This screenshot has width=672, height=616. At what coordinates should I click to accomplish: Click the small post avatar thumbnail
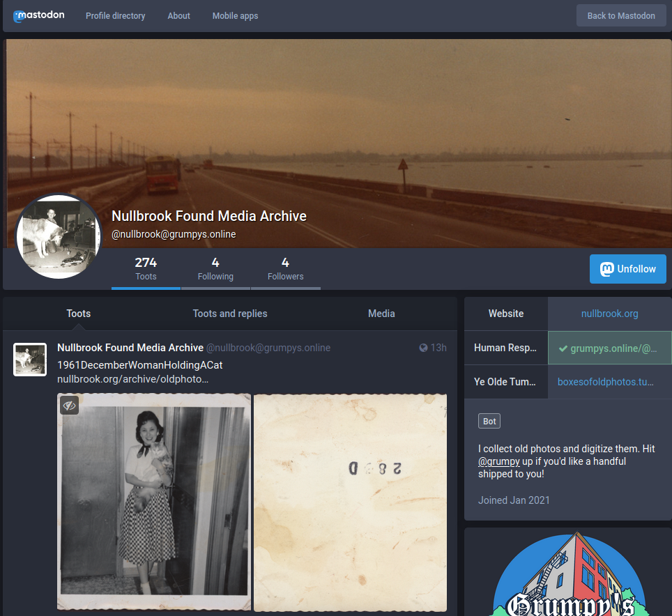pos(30,360)
